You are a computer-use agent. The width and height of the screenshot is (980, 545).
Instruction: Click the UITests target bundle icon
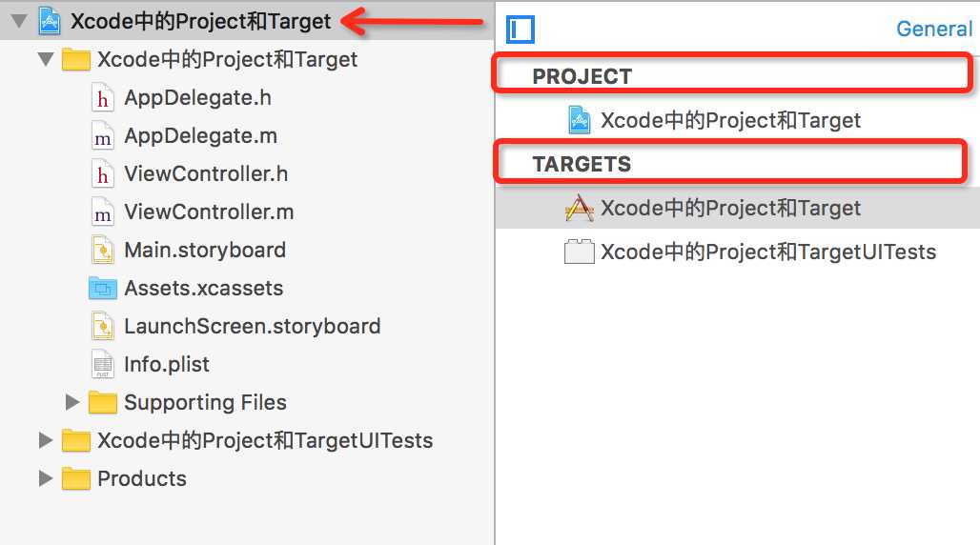pos(580,252)
